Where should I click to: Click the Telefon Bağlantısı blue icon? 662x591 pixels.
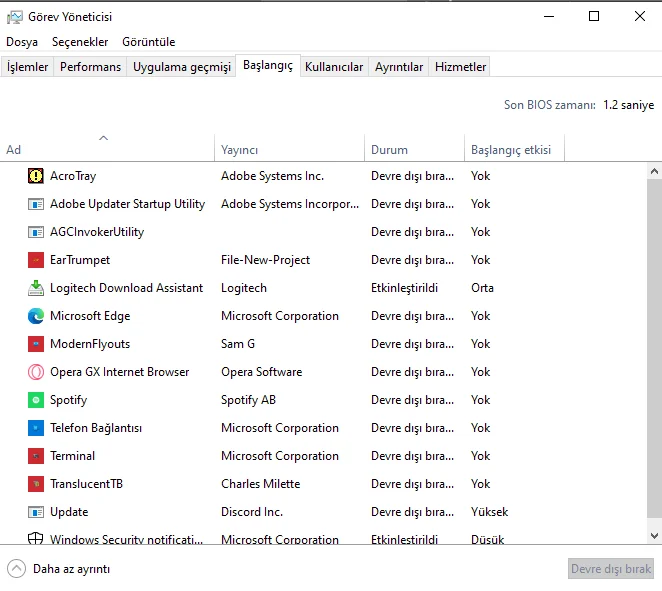coord(36,428)
